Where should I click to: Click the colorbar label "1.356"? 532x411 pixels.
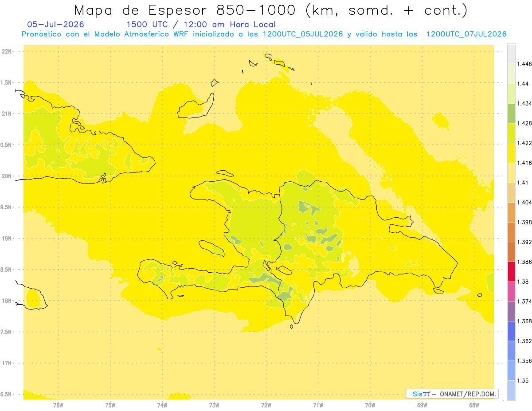coord(524,361)
